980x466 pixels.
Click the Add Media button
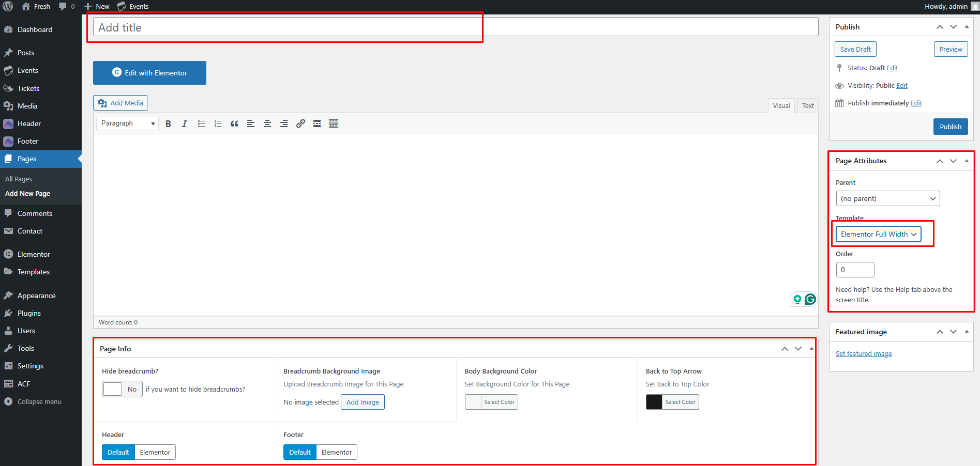pos(120,103)
